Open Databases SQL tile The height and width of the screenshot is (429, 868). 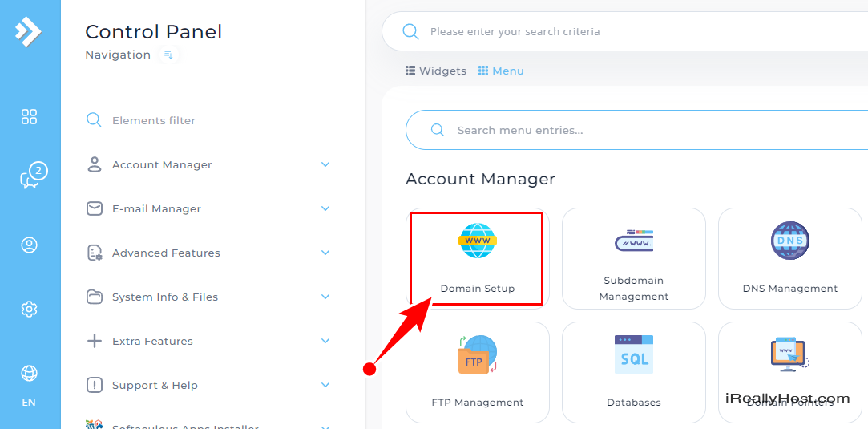(x=634, y=372)
